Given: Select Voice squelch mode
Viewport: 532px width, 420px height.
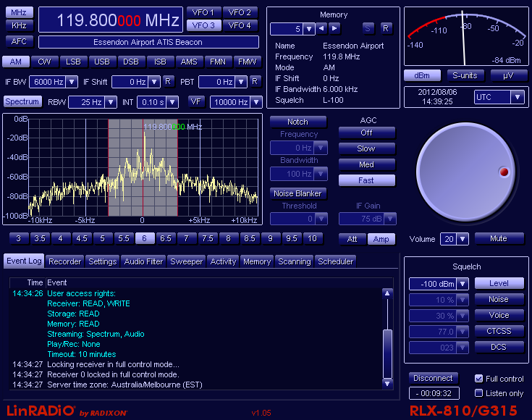Looking at the screenshot, I should (499, 315).
